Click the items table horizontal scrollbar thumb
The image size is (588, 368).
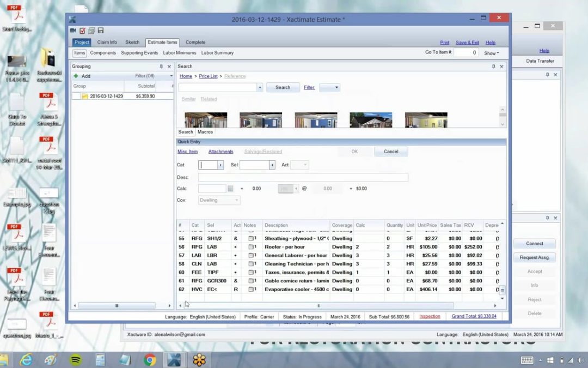[x=318, y=306]
